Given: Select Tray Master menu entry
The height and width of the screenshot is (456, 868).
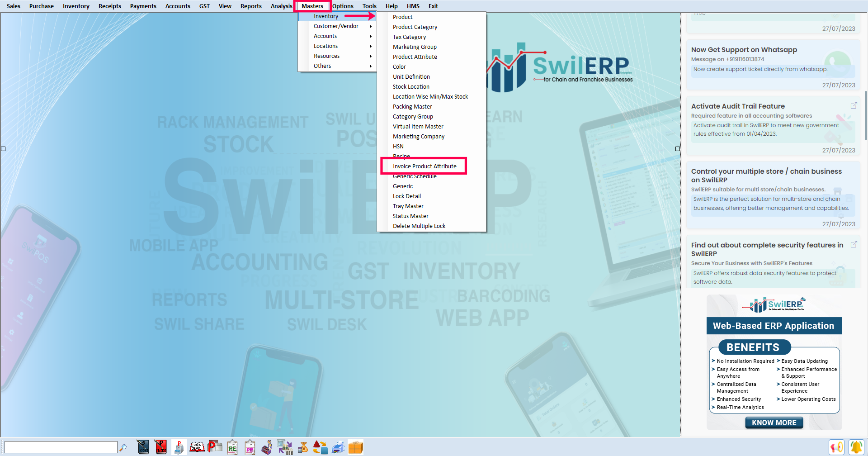Looking at the screenshot, I should click(432, 206).
